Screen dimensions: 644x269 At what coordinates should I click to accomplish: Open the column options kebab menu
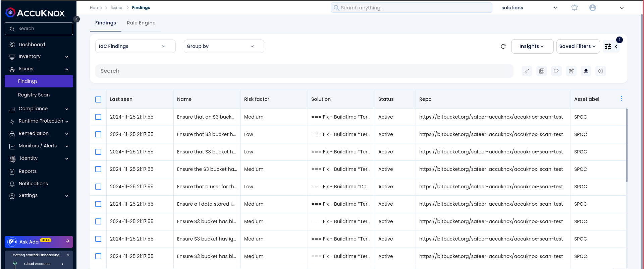click(x=622, y=98)
